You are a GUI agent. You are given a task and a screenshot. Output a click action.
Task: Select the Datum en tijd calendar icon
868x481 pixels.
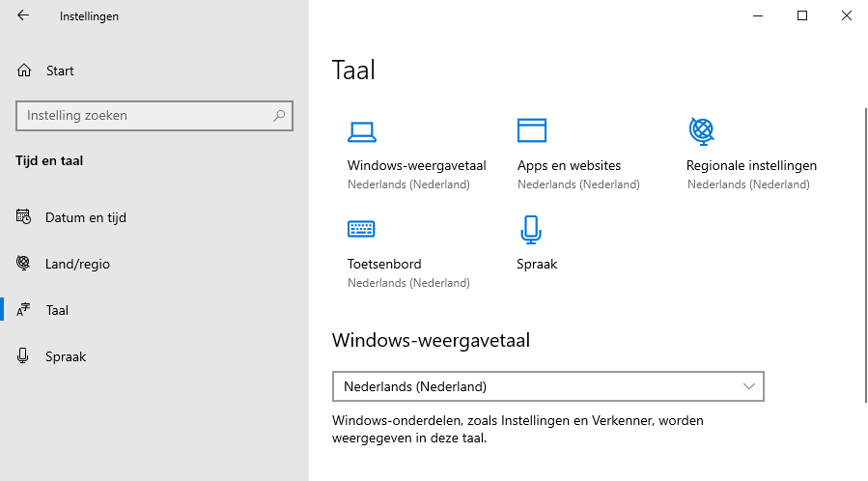(24, 217)
